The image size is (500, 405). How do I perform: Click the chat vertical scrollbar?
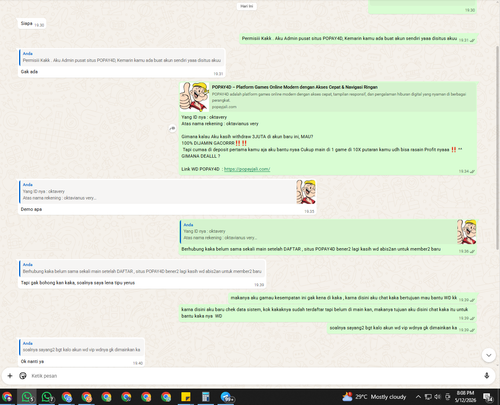tap(498, 147)
